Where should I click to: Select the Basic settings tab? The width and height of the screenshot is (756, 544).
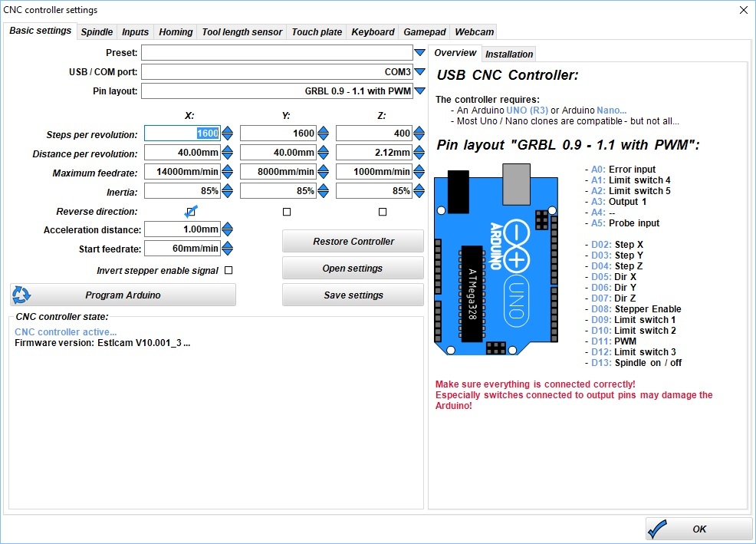click(x=40, y=31)
